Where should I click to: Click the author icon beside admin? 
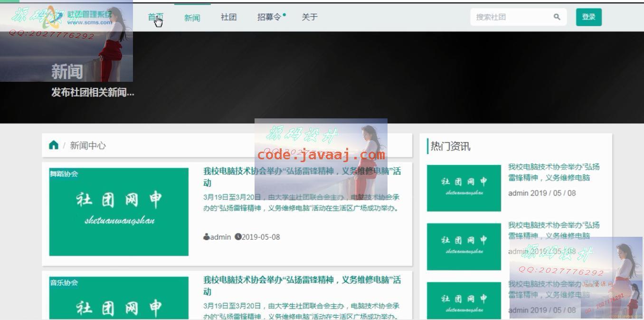(x=206, y=237)
